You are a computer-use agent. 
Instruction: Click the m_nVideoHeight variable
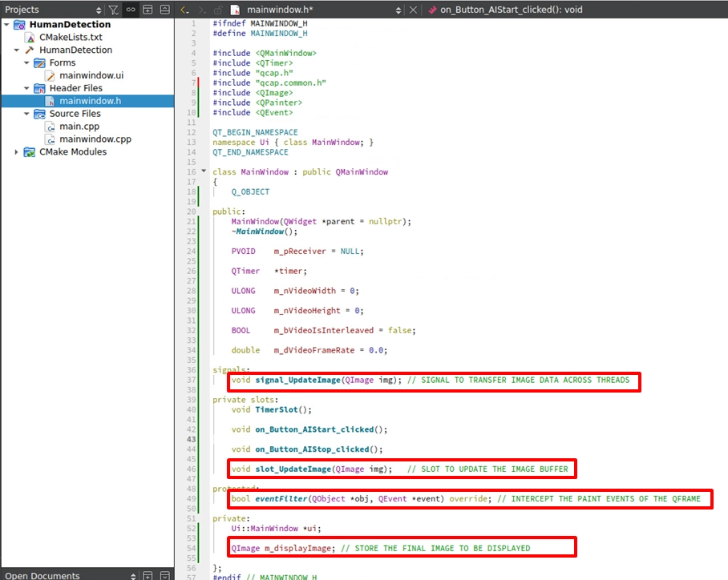307,310
